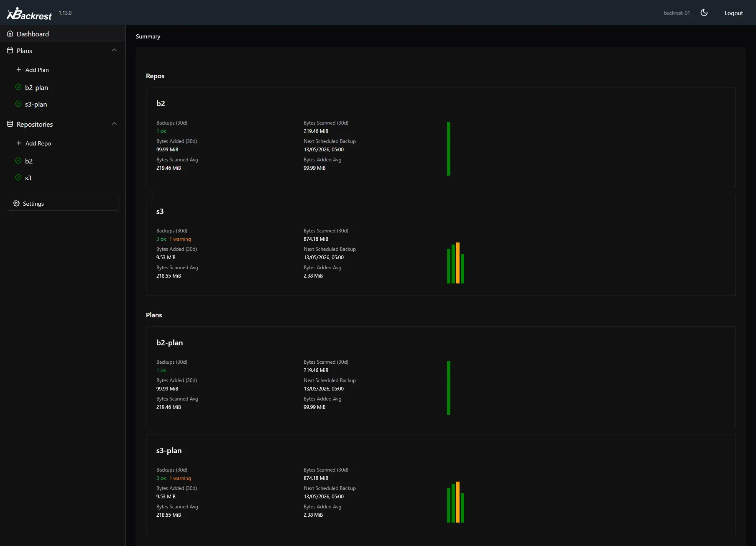Screen dimensions: 756x546
Task: Click the plus icon beside Add Repo
Action: [x=19, y=143]
